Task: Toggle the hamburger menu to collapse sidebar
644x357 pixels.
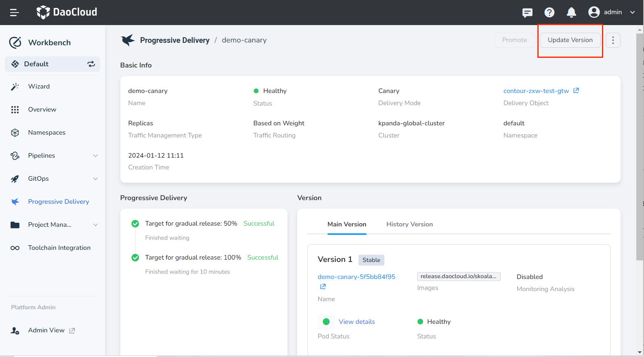Action: coord(15,13)
